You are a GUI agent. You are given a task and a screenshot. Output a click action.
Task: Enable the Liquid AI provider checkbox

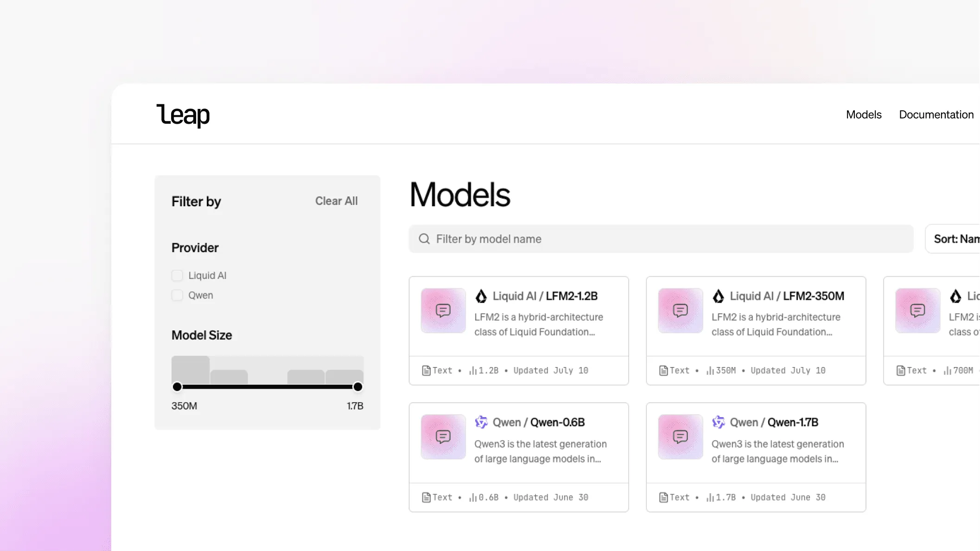tap(177, 275)
